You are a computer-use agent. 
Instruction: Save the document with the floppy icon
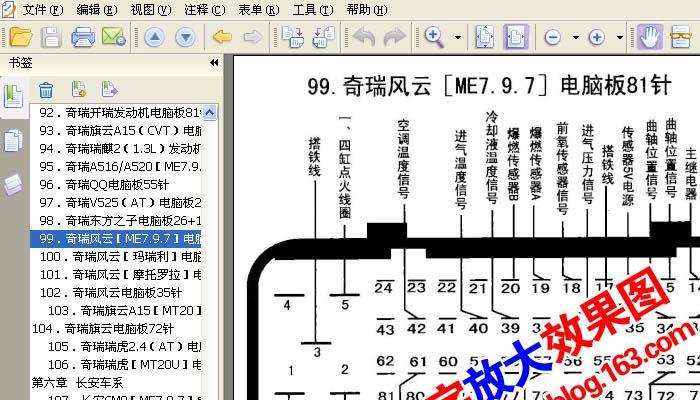(x=51, y=37)
